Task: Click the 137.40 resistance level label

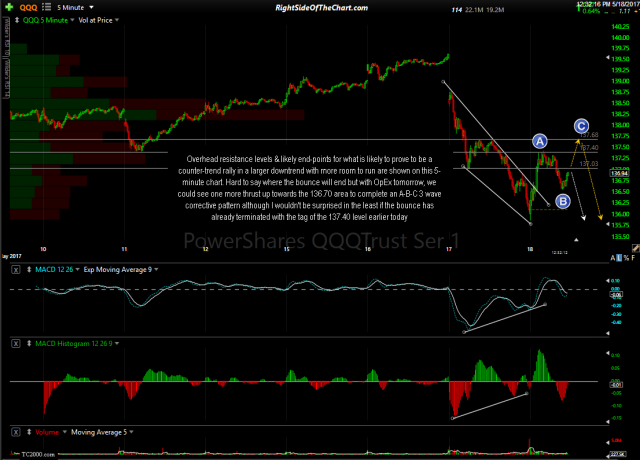Action: coord(589,148)
